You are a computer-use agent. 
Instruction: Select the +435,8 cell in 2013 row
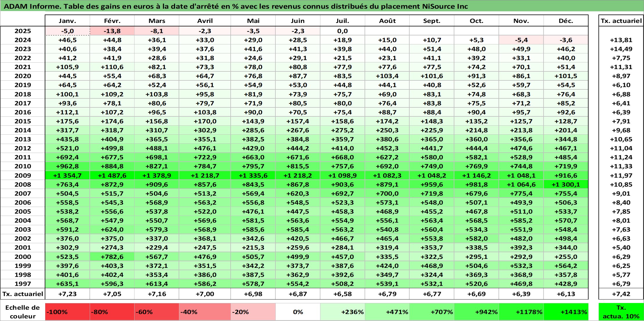67,139
